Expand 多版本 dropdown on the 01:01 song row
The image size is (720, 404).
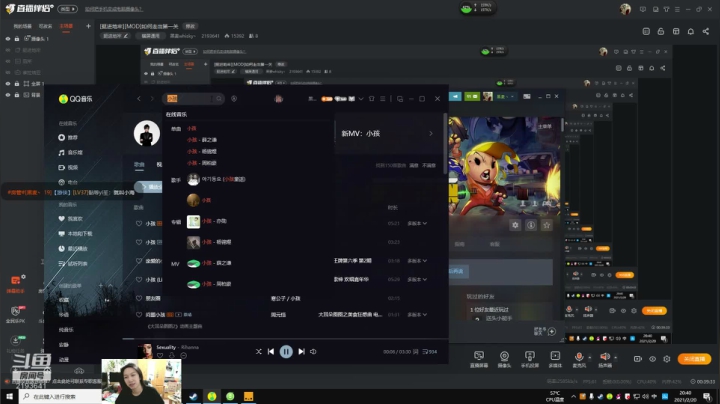pyautogui.click(x=417, y=314)
